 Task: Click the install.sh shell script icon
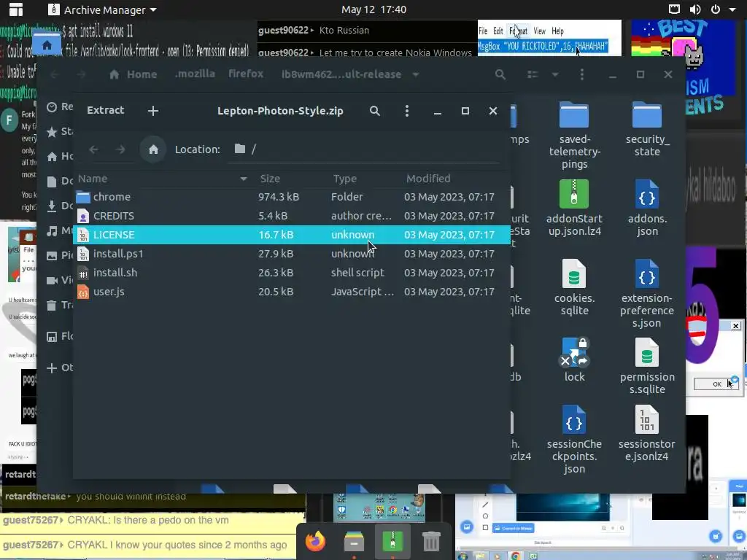coord(83,273)
